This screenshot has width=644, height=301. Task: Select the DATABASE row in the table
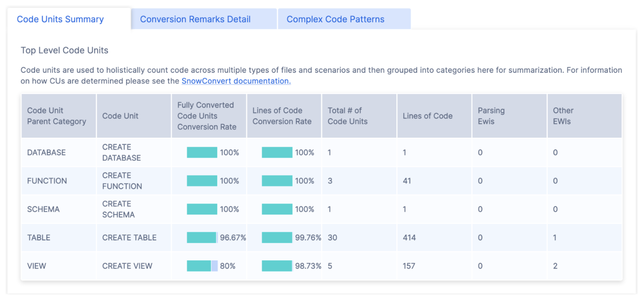coord(46,153)
